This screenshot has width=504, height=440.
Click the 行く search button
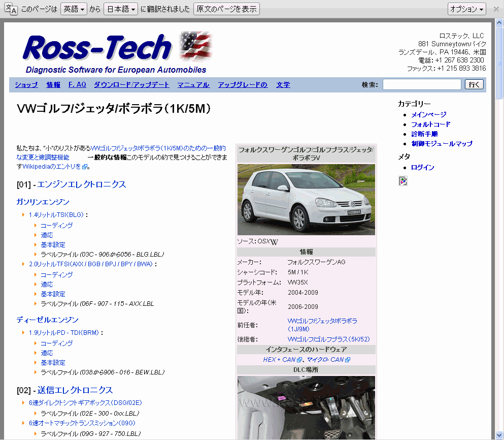[x=474, y=85]
